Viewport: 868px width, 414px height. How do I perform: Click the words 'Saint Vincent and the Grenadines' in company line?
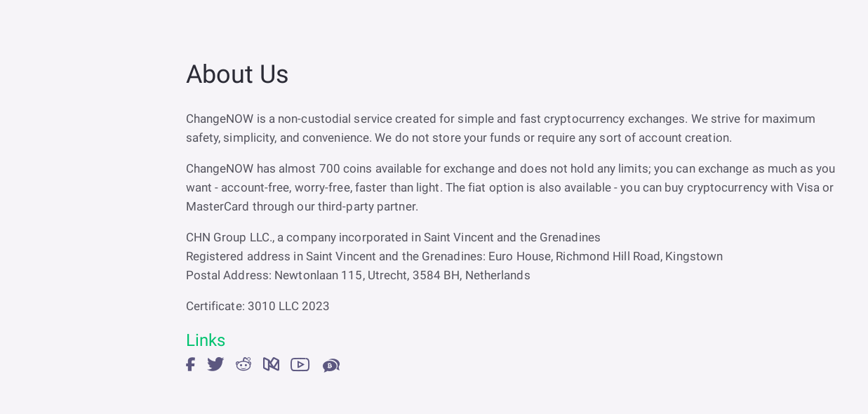[x=512, y=237]
